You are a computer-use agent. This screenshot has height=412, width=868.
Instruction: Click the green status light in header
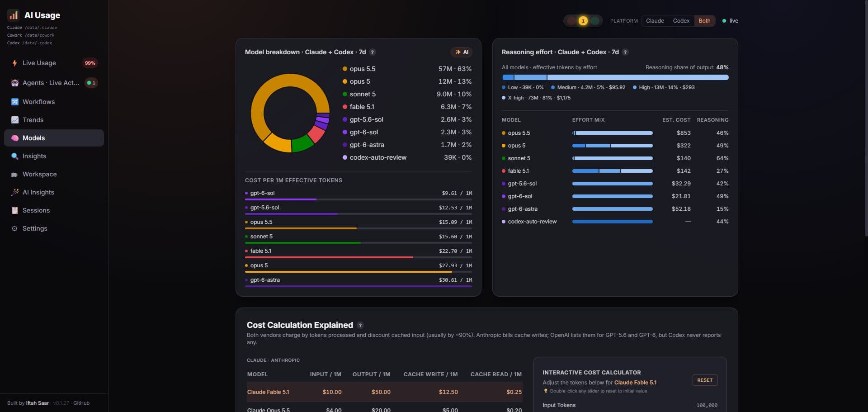coord(595,21)
